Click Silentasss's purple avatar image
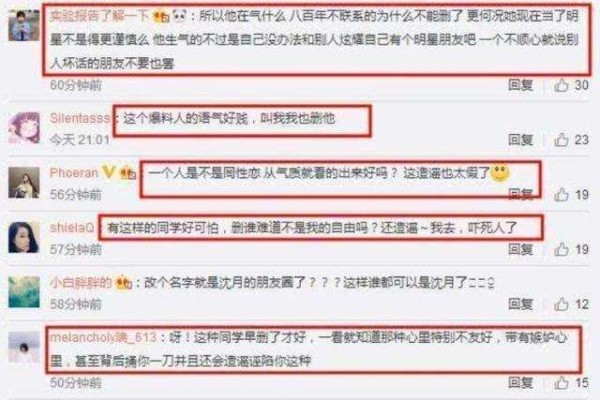The width and height of the screenshot is (600, 400). point(24,128)
